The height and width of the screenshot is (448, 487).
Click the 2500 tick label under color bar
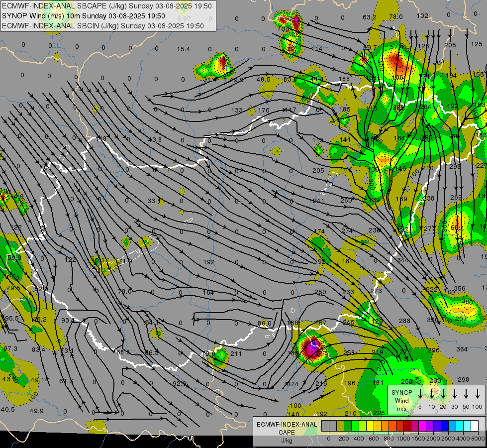448,439
